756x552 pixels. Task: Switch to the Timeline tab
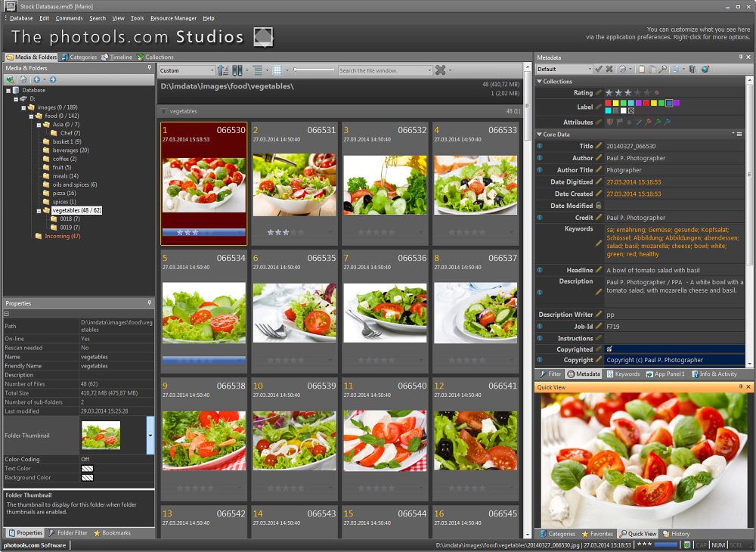pos(116,57)
